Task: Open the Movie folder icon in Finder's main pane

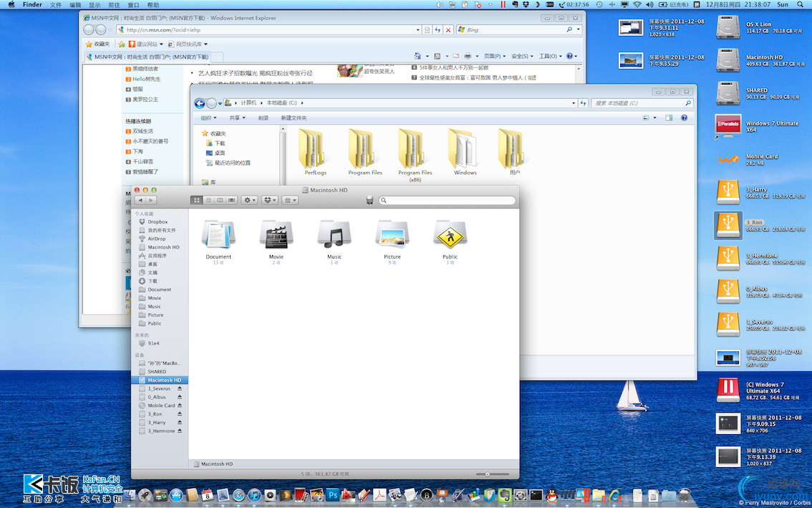Action: click(276, 234)
